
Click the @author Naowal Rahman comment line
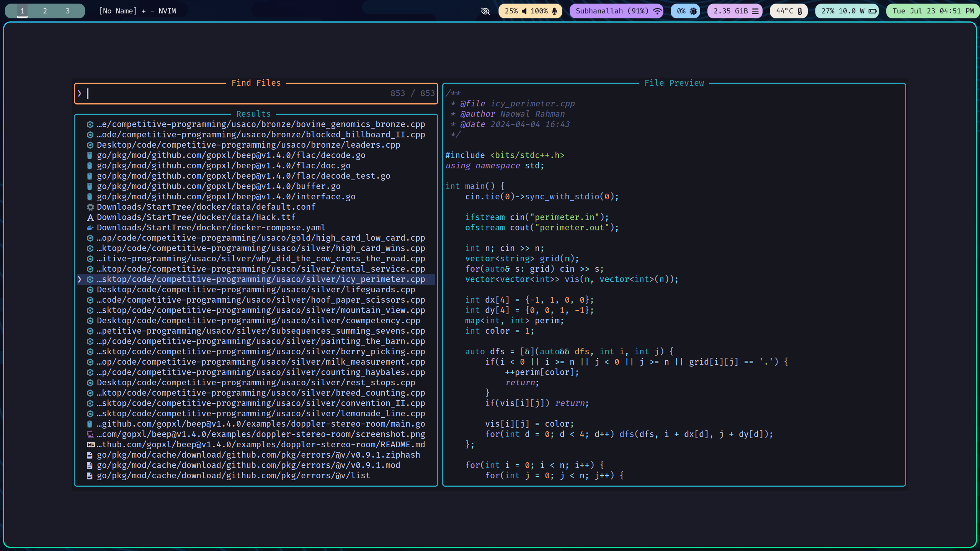[508, 114]
